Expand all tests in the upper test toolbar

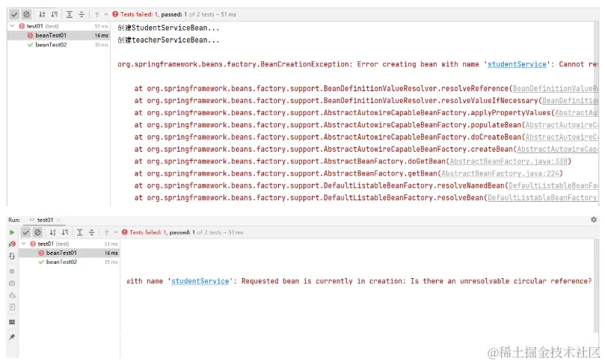70,14
